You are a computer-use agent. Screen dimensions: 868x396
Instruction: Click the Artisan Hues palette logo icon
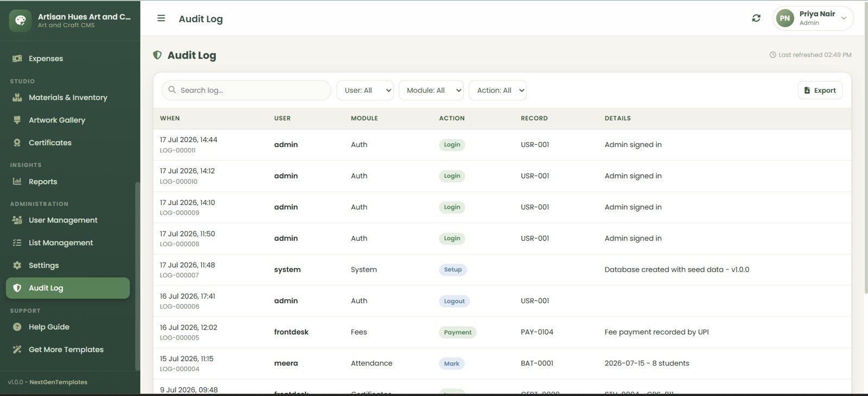[20, 21]
